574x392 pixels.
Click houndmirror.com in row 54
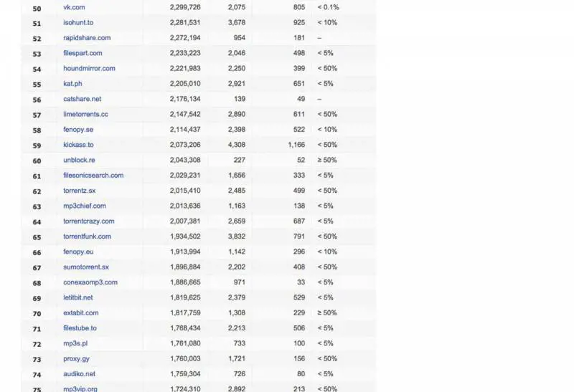coord(89,69)
